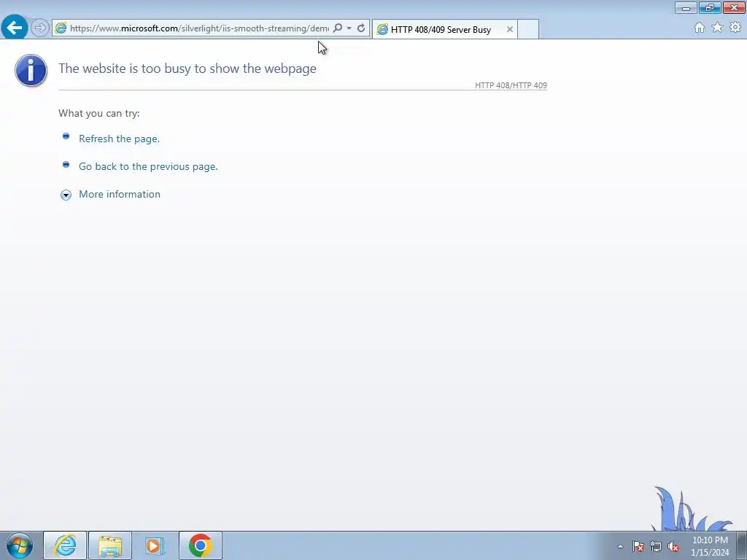Show hidden system tray icons arrow

(620, 546)
